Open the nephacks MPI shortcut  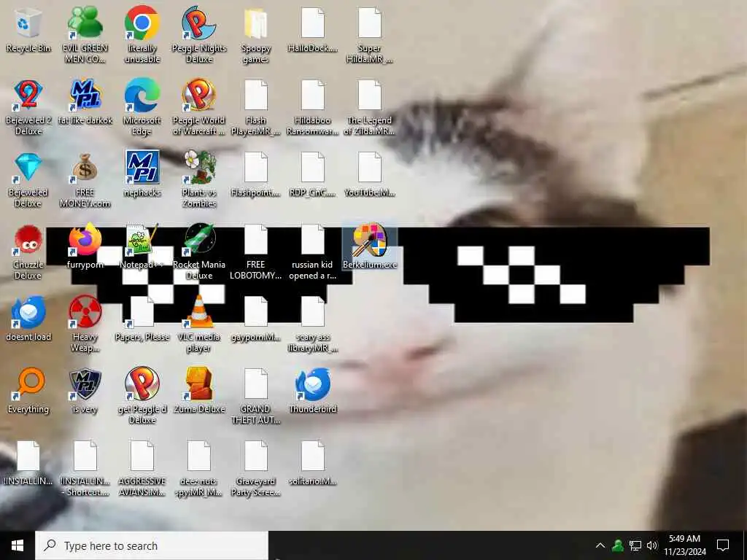[x=142, y=175]
